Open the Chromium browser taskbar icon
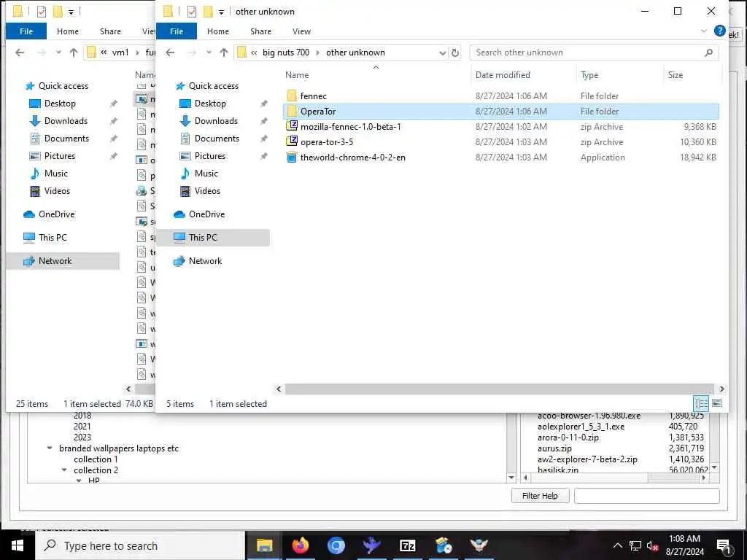The width and height of the screenshot is (747, 560). pyautogui.click(x=336, y=545)
